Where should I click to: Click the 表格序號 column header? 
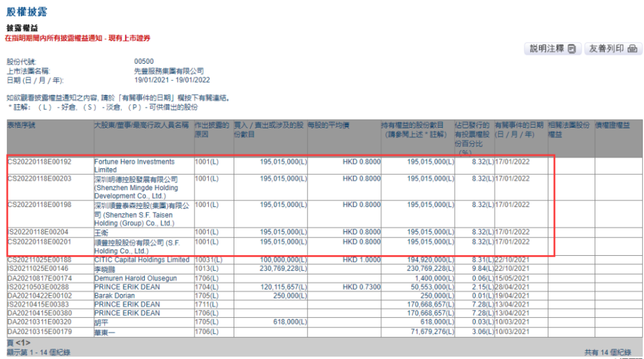pos(21,125)
